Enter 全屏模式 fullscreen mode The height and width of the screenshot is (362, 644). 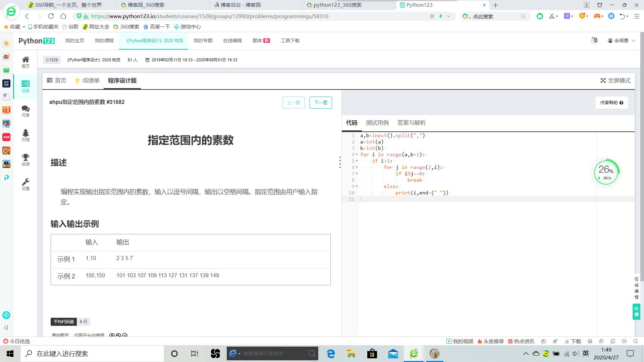615,80
